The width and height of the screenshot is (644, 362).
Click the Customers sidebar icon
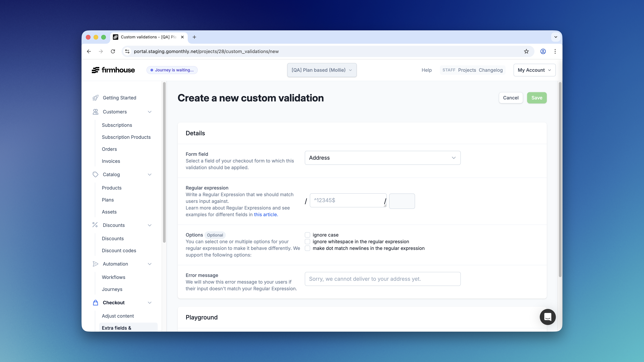[95, 112]
